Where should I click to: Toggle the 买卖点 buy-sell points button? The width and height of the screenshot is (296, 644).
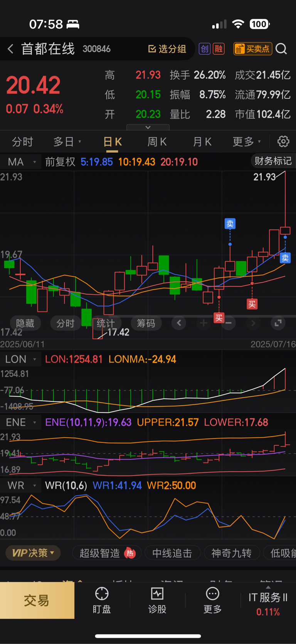253,49
